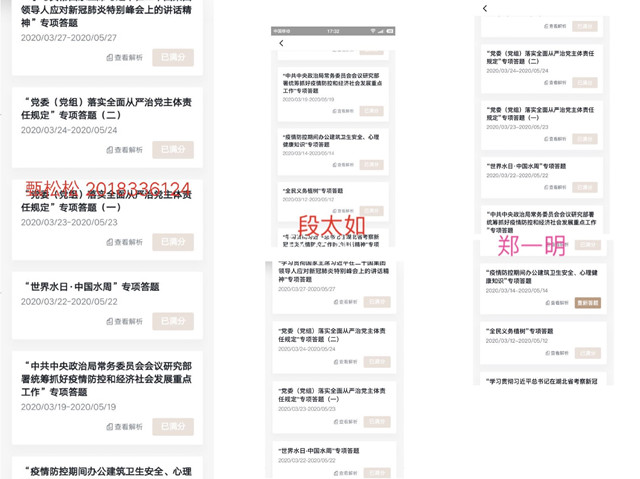Open 查看解析 for 党委（党组）（二） in left screenshot
This screenshot has width=640, height=479.
[124, 150]
